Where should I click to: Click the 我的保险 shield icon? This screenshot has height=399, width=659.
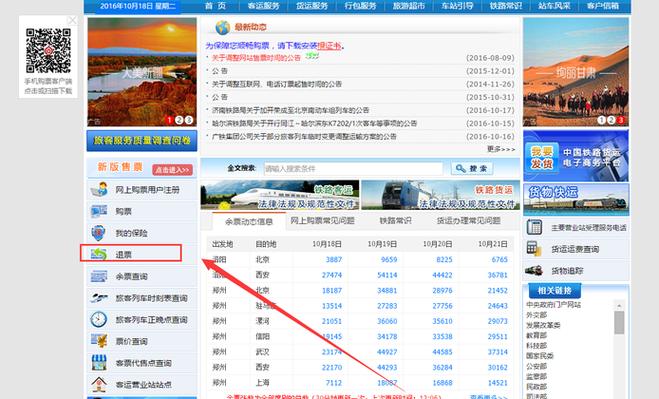pos(98,233)
